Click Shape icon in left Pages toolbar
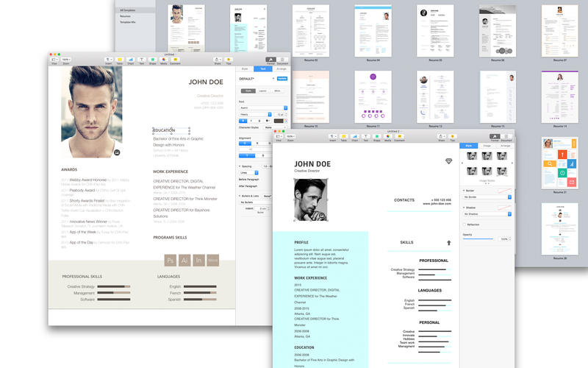The width and height of the screenshot is (588, 368). coord(153,60)
